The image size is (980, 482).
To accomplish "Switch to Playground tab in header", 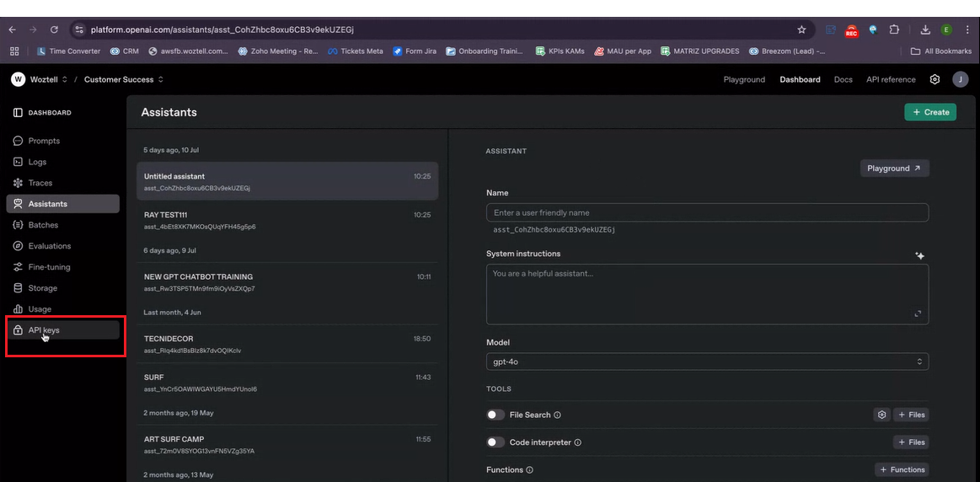I will [744, 79].
